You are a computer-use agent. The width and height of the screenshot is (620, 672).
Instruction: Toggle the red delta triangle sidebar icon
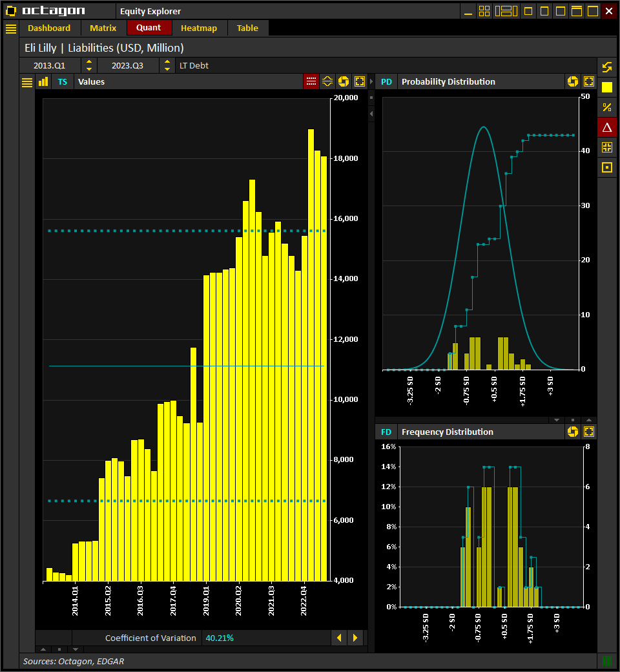pos(607,127)
